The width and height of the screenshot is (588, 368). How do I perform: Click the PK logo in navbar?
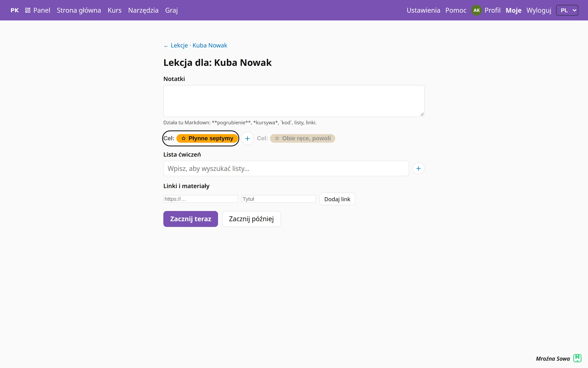click(14, 10)
